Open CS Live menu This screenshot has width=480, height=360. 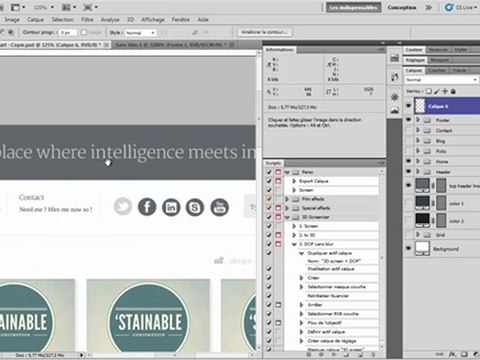(461, 7)
